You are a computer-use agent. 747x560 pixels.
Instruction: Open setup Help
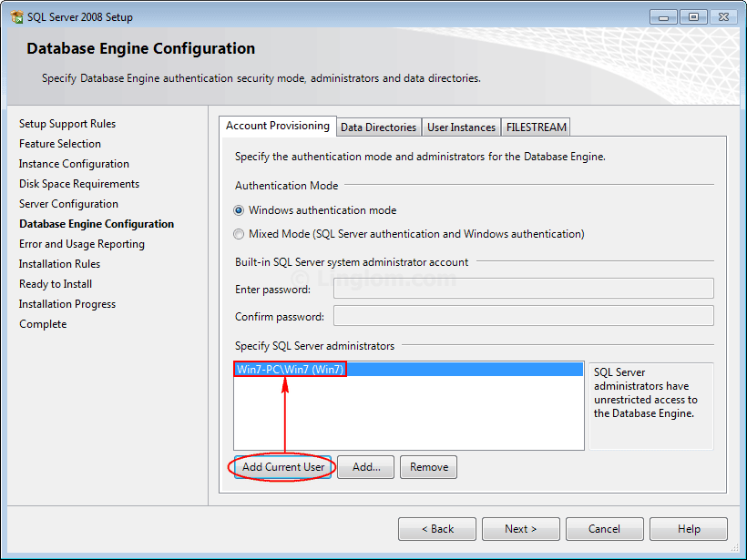[x=689, y=529]
